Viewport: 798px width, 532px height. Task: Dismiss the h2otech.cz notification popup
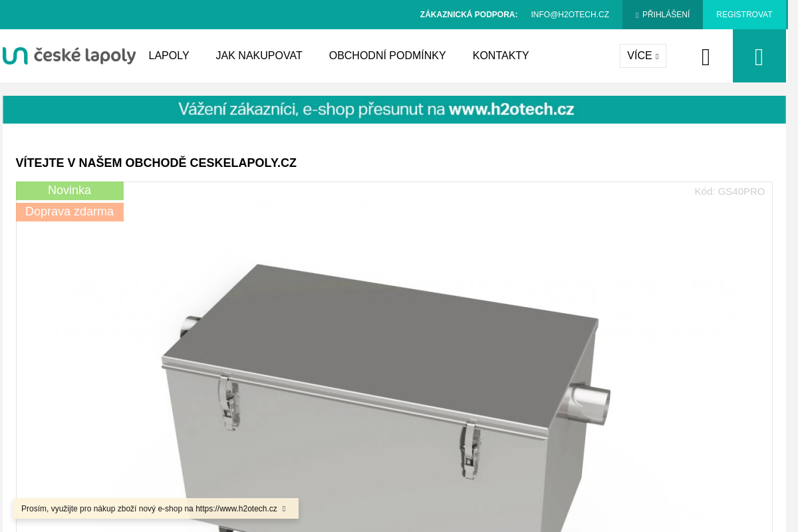pyautogui.click(x=284, y=509)
